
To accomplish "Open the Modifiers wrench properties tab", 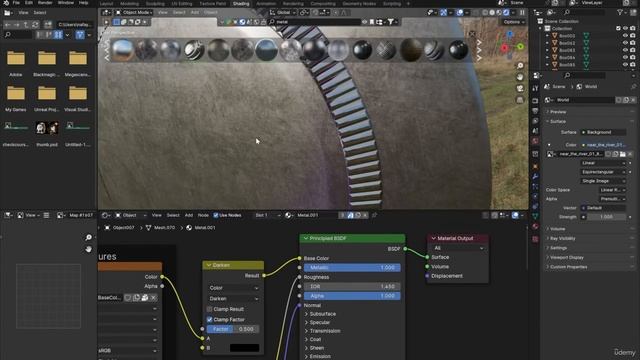I will (535, 176).
